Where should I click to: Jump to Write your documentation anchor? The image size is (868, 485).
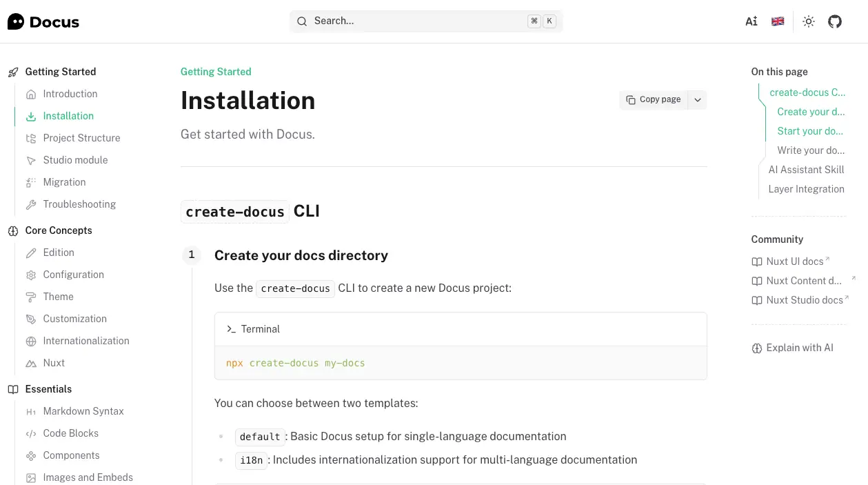click(811, 150)
